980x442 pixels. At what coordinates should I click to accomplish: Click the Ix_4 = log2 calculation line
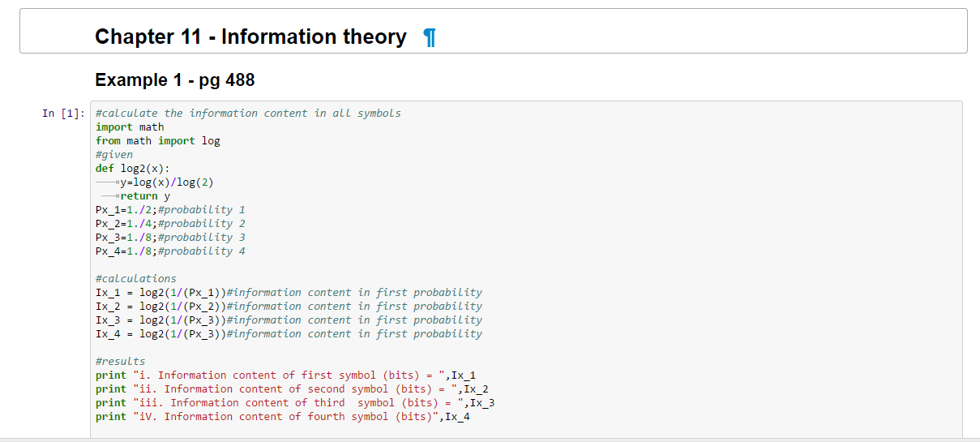pos(162,334)
